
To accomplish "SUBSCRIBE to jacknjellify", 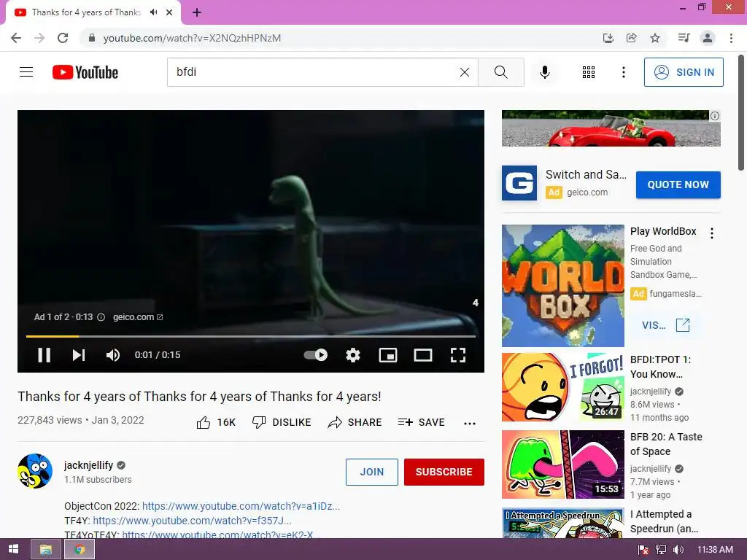I will [x=444, y=472].
